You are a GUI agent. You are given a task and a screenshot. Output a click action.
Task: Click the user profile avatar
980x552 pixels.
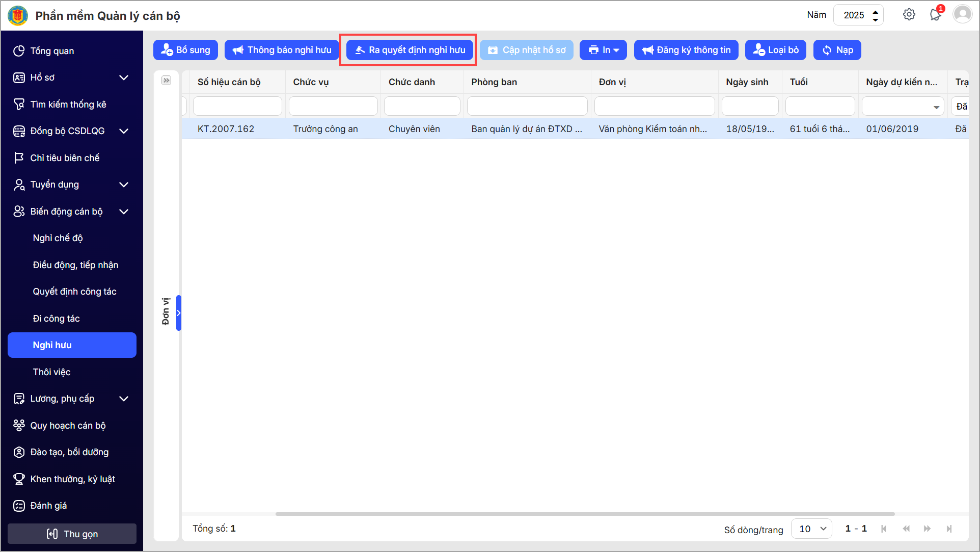point(962,14)
